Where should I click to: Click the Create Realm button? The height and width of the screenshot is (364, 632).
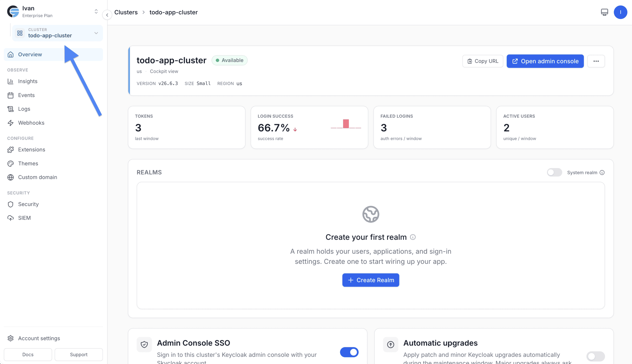[x=370, y=280]
